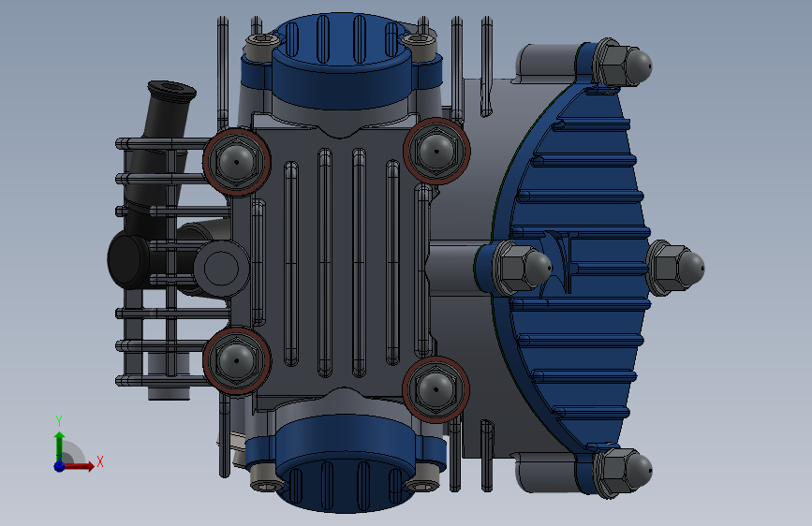This screenshot has height=526, width=812.
Task: Select the acorn nut at the blue cover's far-right tip
Action: coord(675,268)
